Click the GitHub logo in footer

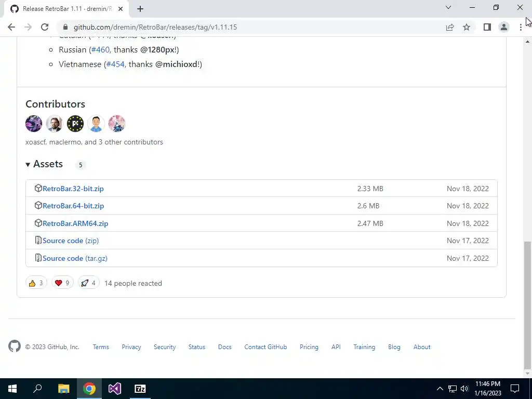[x=15, y=347]
